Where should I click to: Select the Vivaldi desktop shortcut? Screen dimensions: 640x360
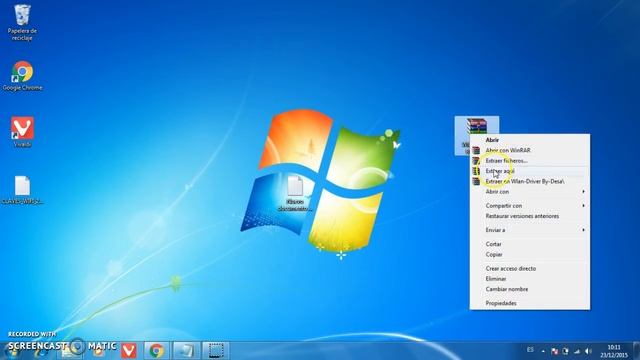(x=22, y=131)
